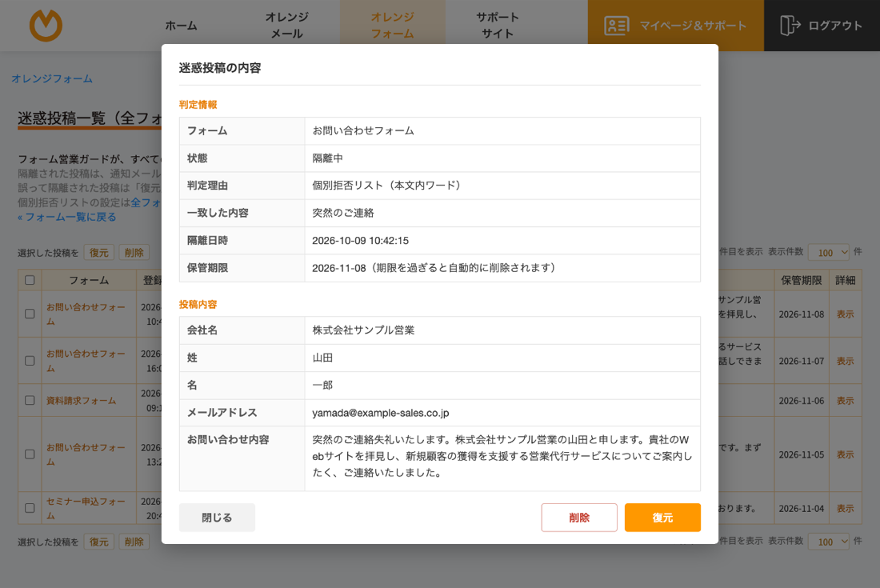The image size is (880, 588).
Task: Check the row checkbox with 2026-11-07 deadline
Action: tap(30, 361)
